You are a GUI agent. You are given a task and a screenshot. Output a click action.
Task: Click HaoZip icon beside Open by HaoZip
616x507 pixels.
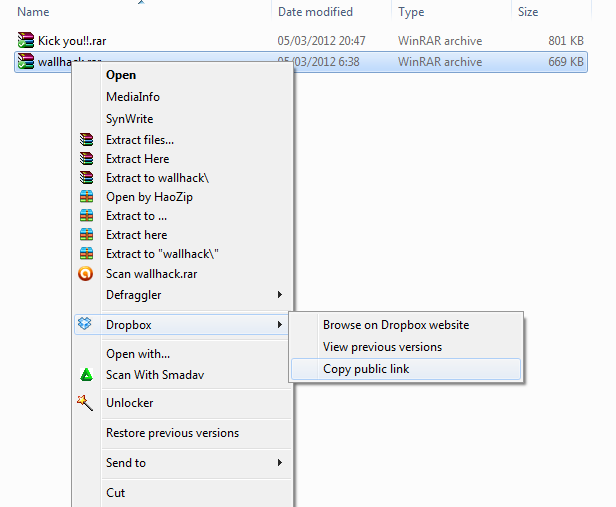tap(86, 196)
